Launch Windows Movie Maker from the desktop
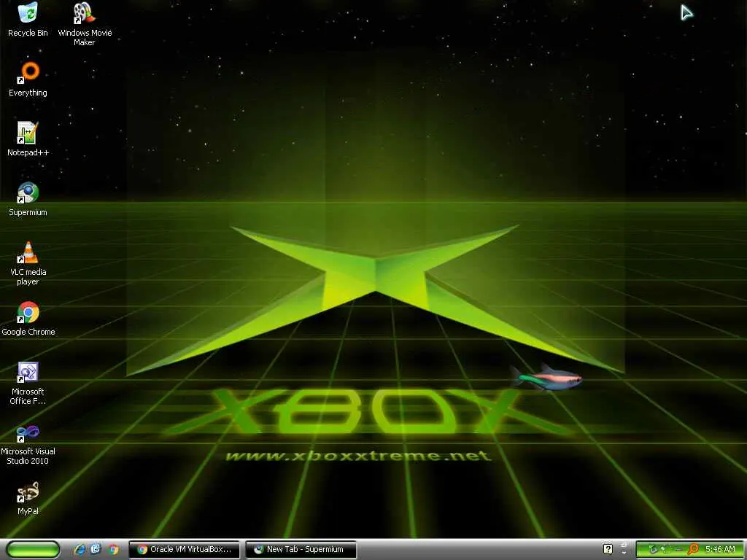 click(x=85, y=24)
